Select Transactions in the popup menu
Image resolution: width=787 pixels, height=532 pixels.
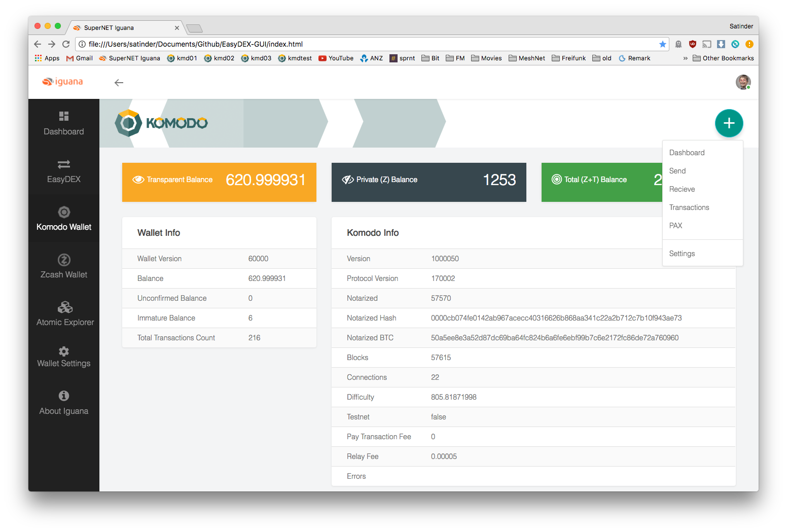pos(703,207)
